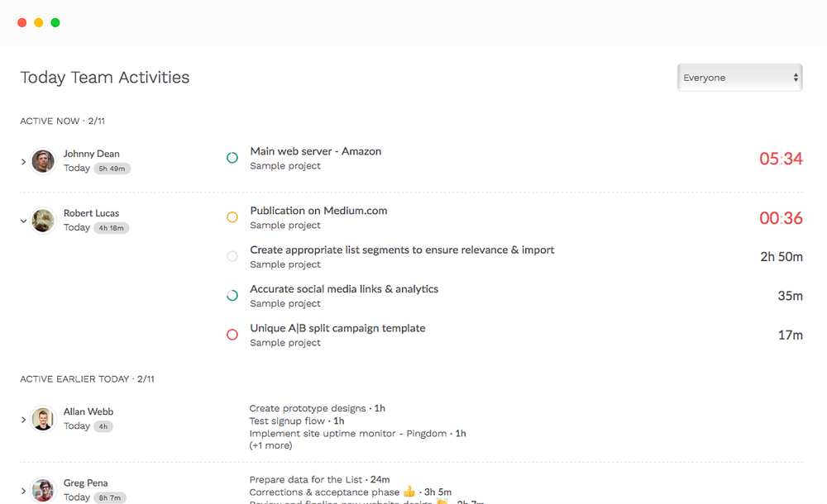Click Johnny Dean's 5h 49m time badge
Image resolution: width=827 pixels, height=504 pixels.
112,169
